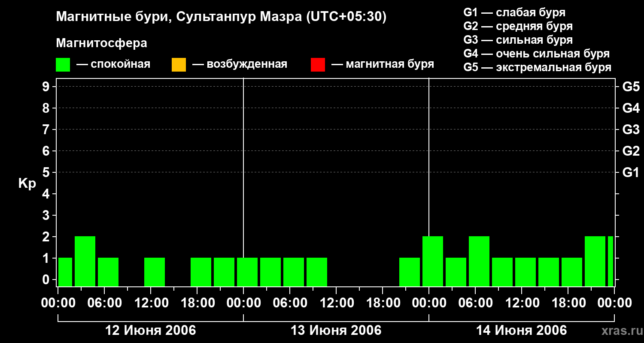Click the 'Магнитосфера' subtitle text
The image size is (644, 343).
102,43
